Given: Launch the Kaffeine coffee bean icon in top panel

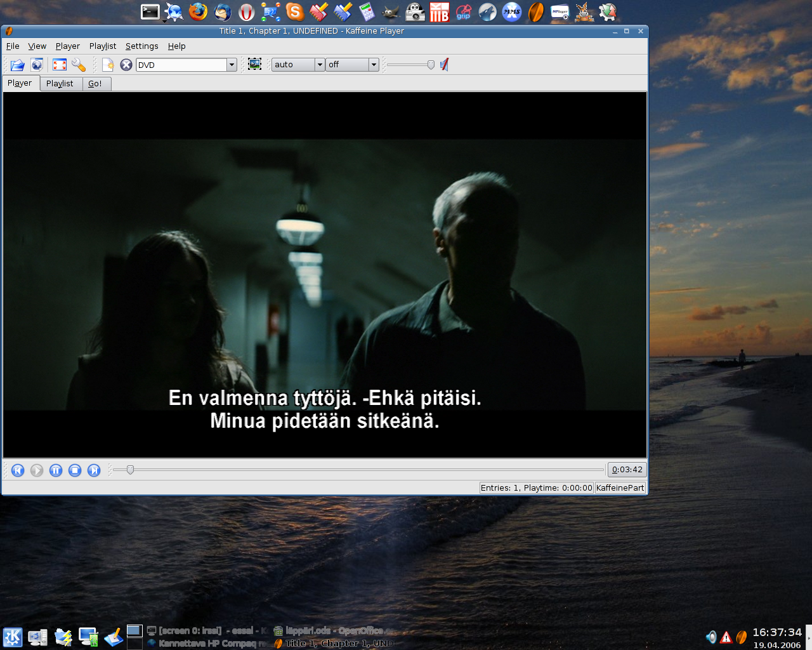Looking at the screenshot, I should (x=536, y=11).
